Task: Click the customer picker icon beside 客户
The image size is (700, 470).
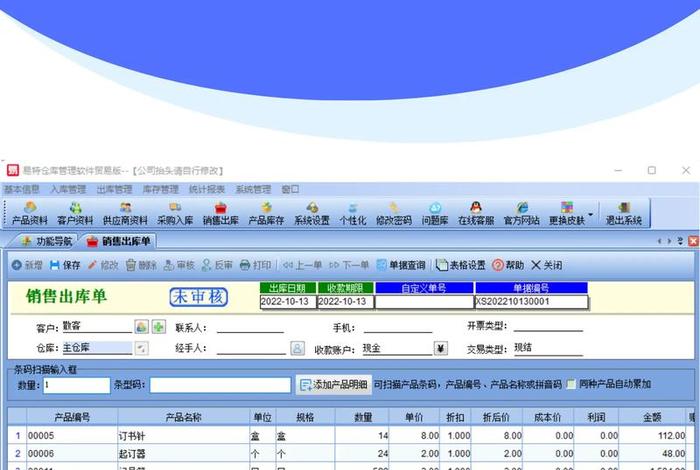Action: [x=142, y=327]
